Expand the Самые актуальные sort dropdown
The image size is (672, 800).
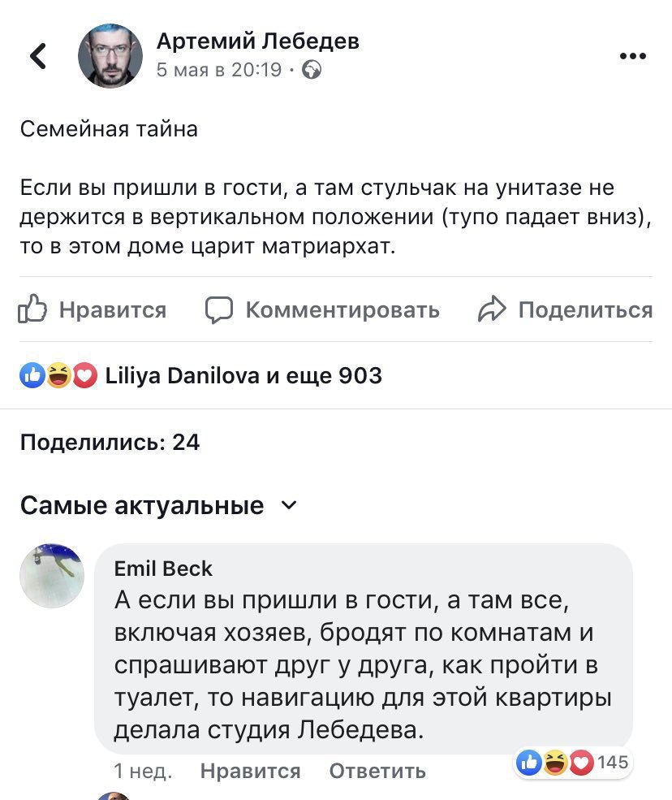tap(288, 505)
